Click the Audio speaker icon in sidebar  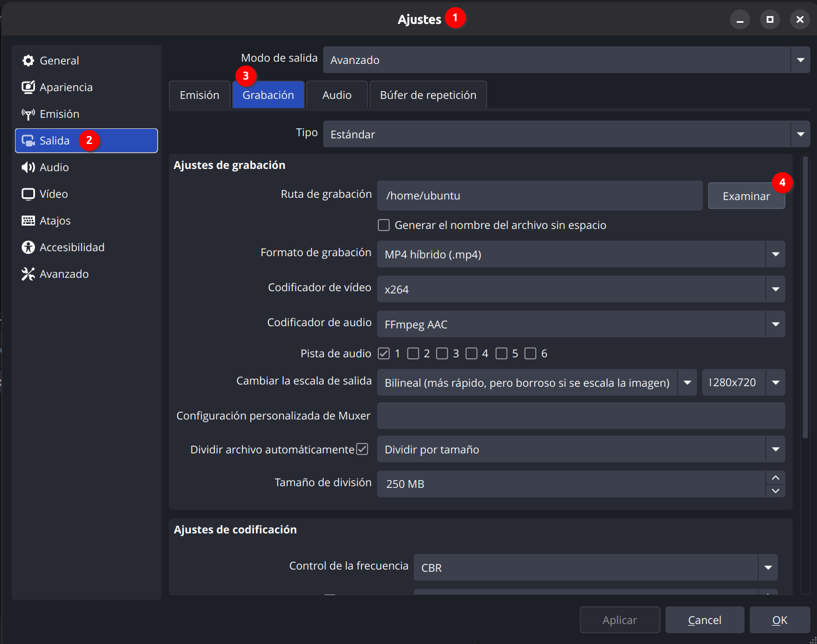point(28,167)
